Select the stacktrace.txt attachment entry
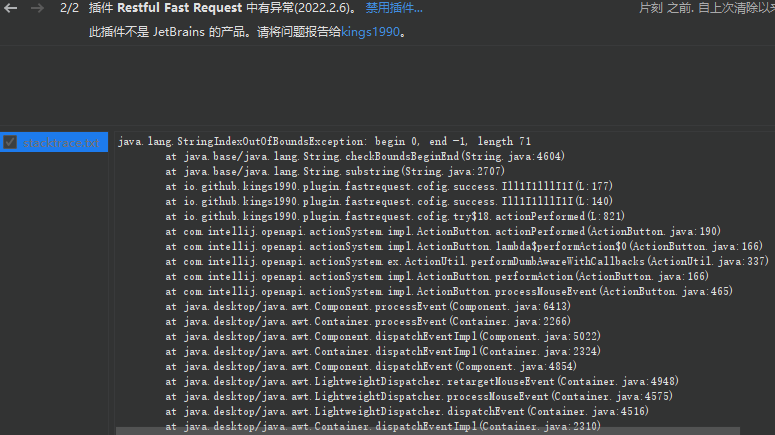The width and height of the screenshot is (775, 435). coord(54,142)
